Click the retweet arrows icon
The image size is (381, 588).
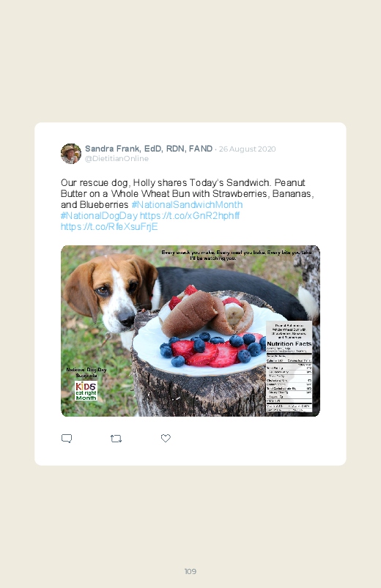(x=116, y=439)
